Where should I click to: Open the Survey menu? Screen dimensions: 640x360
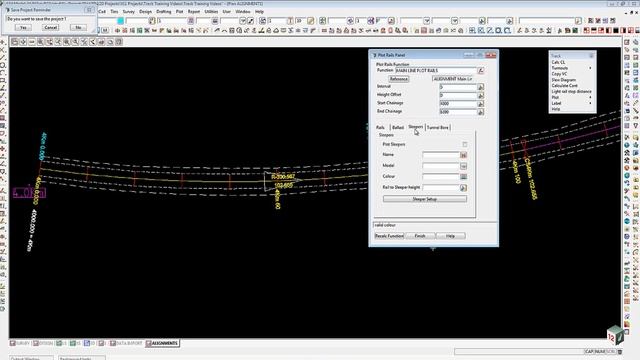tap(129, 11)
